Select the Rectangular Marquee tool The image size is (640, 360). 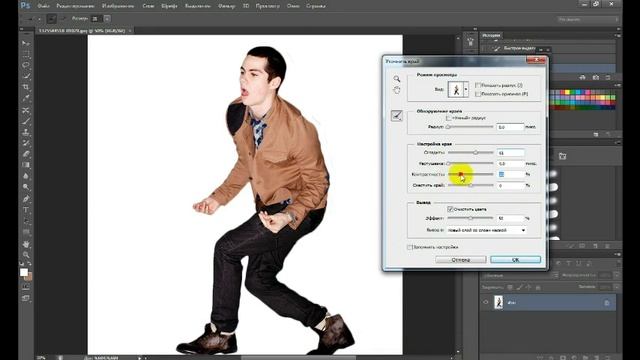click(x=26, y=54)
